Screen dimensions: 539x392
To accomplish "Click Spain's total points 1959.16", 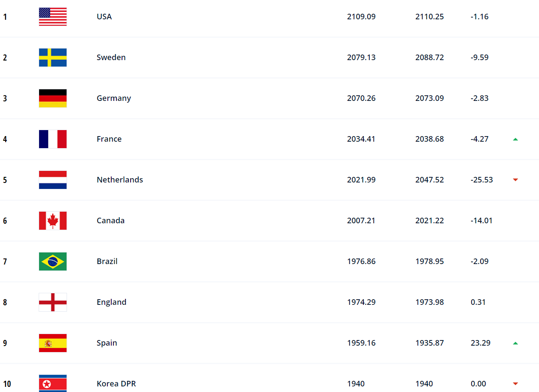I will pos(361,343).
